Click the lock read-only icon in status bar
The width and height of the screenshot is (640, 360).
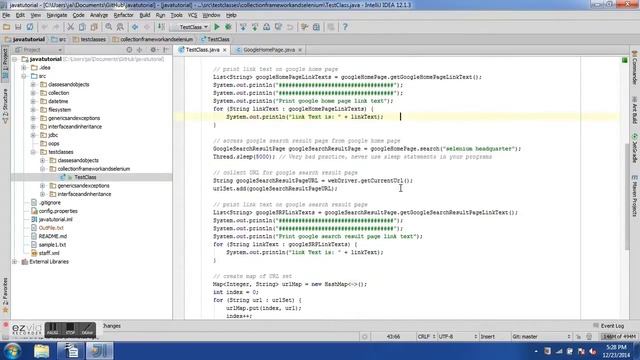point(578,337)
